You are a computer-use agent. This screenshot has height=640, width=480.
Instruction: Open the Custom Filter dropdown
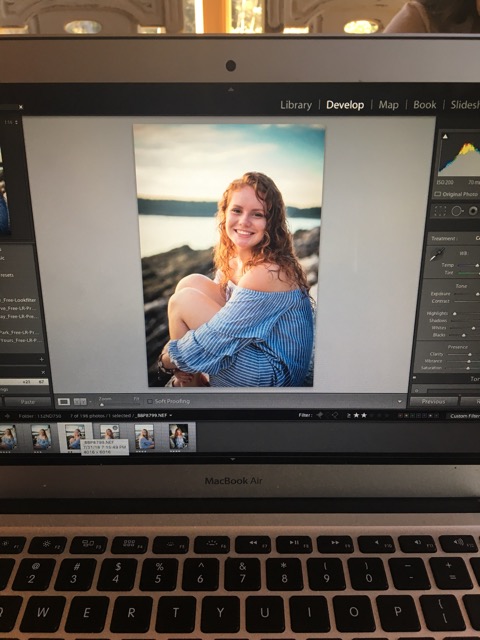pos(463,416)
